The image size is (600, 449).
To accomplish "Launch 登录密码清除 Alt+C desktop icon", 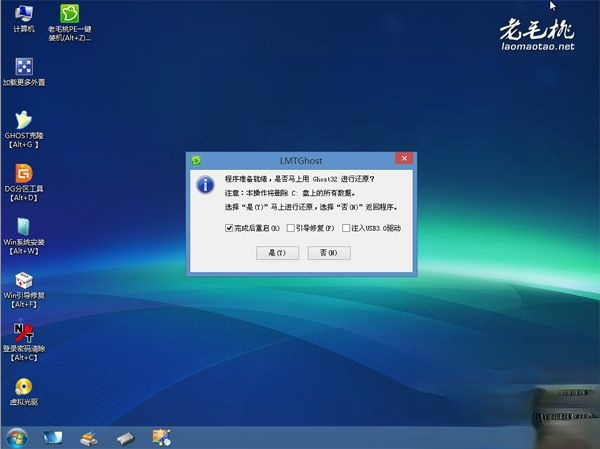I will point(24,343).
